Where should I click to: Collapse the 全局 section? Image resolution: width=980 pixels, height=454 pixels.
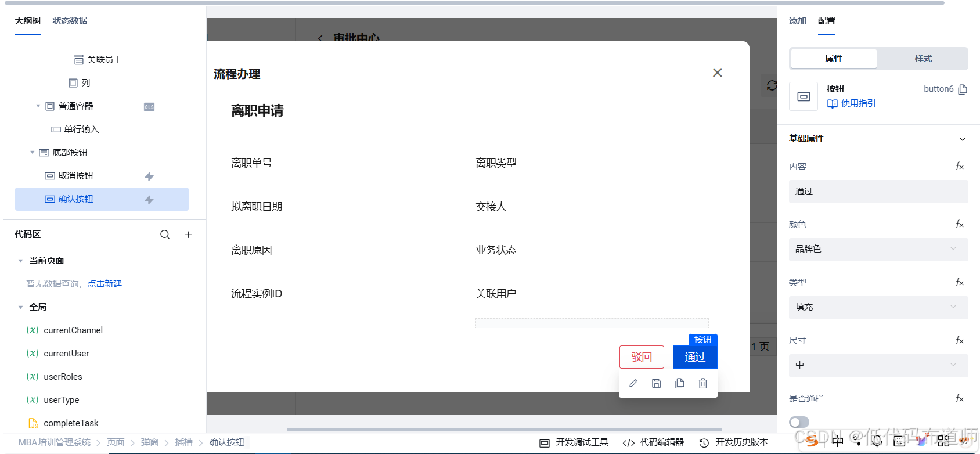pyautogui.click(x=21, y=307)
